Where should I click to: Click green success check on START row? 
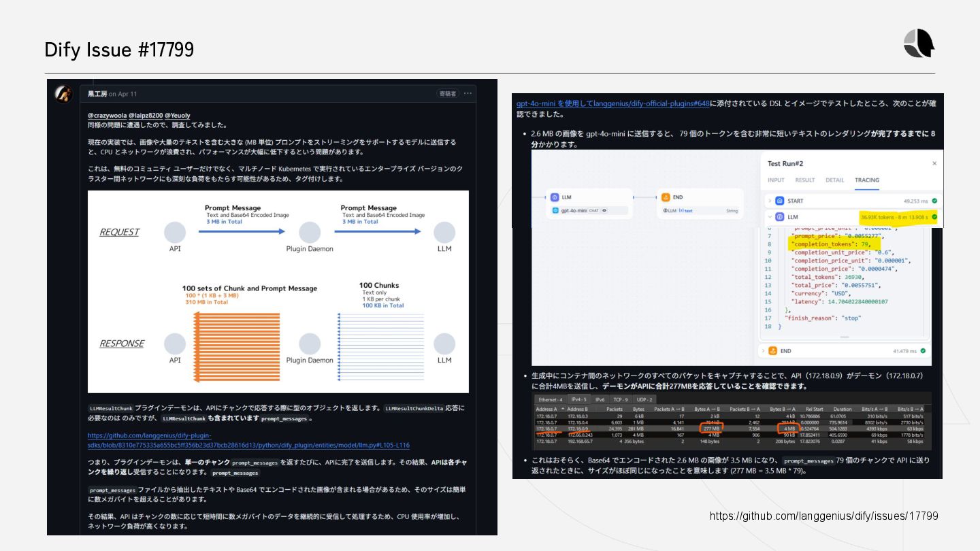pos(935,201)
